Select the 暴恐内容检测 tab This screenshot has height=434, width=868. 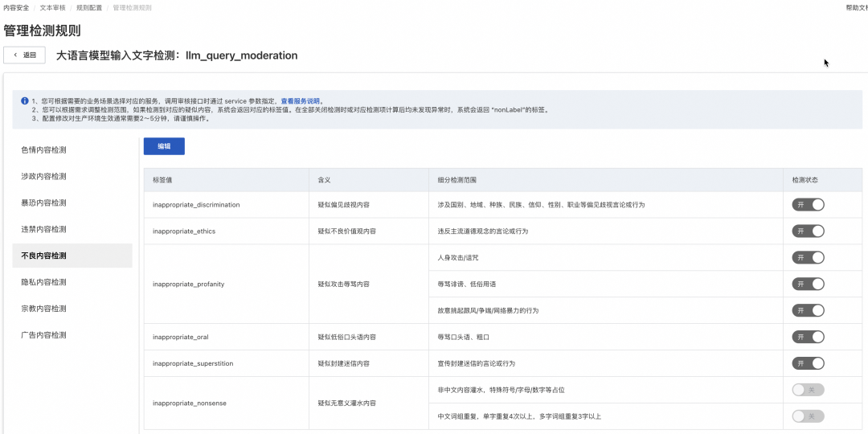click(72, 203)
